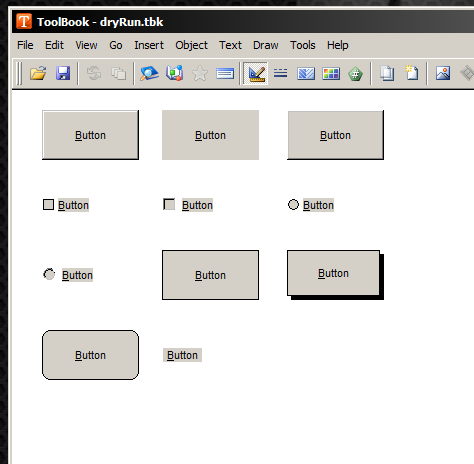474x464 pixels.
Task: Select the 3D shaded radio Button
Action: tap(49, 274)
